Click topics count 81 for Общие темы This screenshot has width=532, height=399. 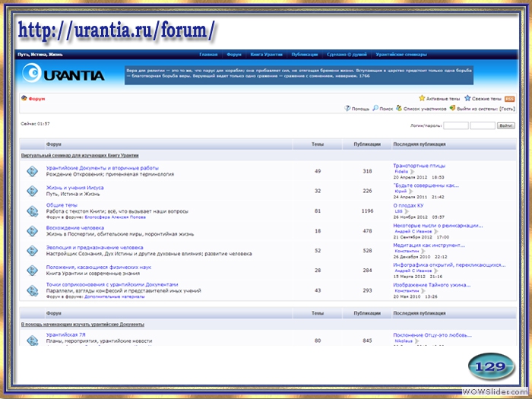point(318,211)
